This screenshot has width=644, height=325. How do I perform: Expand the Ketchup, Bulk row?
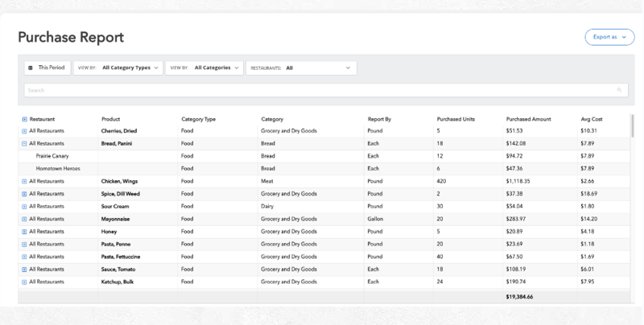(x=24, y=282)
